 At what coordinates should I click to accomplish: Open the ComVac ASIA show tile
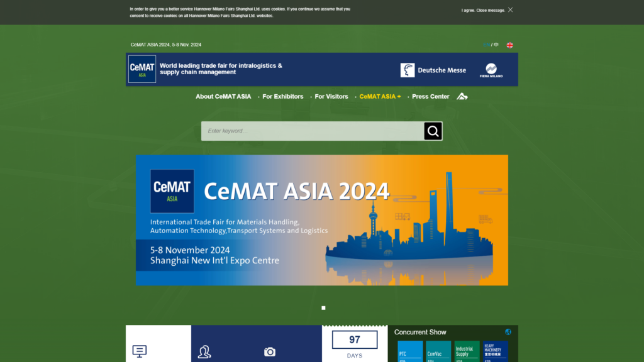pos(438,351)
